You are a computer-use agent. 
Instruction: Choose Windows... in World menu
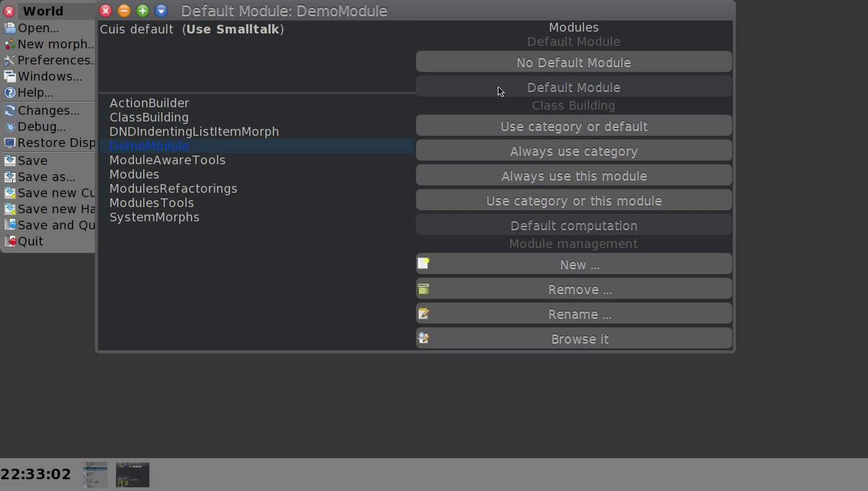48,76
